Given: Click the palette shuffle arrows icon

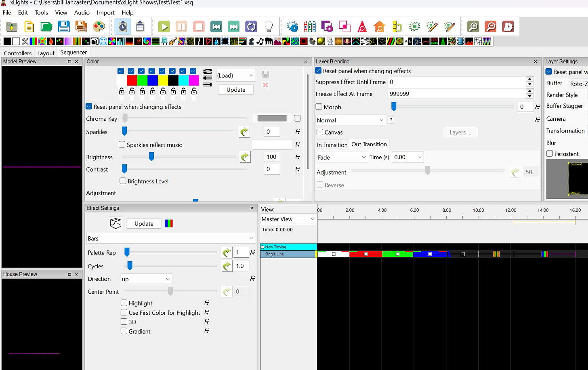Looking at the screenshot, I should click(x=208, y=71).
